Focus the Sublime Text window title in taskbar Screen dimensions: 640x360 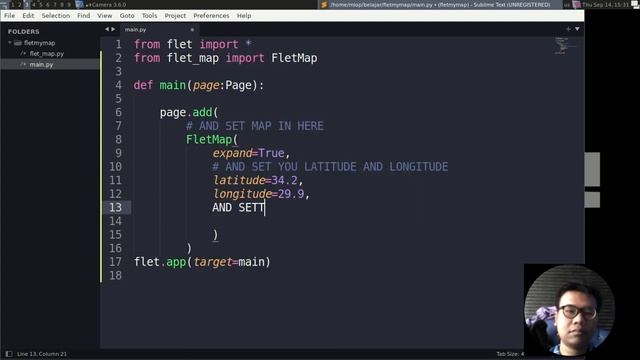(440, 4)
